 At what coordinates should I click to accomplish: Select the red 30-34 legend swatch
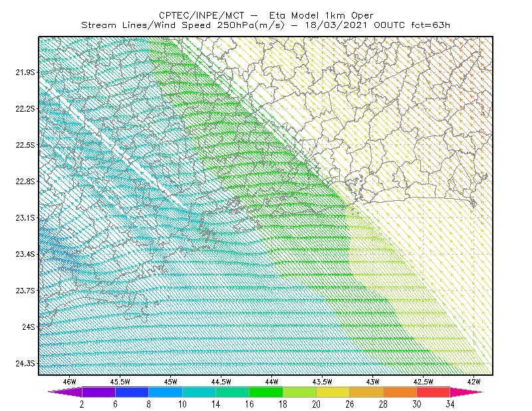[x=434, y=392]
